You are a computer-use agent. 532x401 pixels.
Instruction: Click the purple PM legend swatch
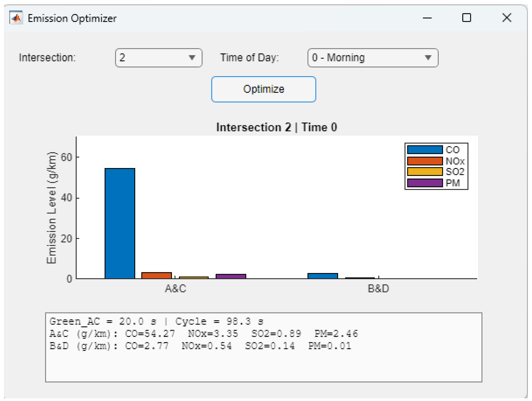tap(425, 183)
